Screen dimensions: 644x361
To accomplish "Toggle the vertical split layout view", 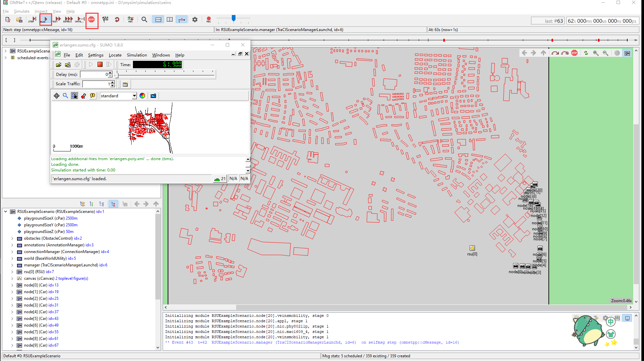I will (x=170, y=19).
